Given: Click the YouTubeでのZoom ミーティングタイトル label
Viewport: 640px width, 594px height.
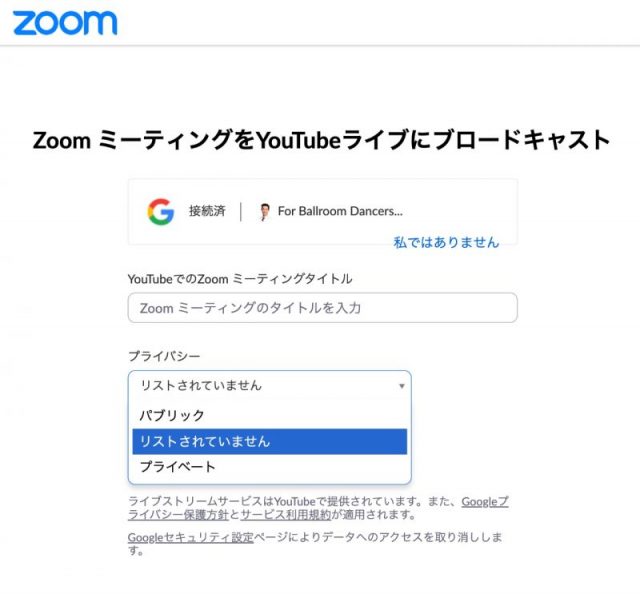Looking at the screenshot, I should coord(240,279).
